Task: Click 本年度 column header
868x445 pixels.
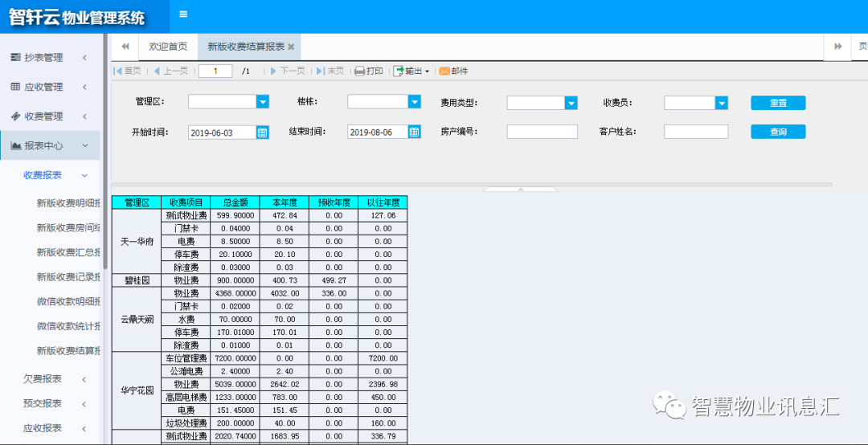Action: 284,202
